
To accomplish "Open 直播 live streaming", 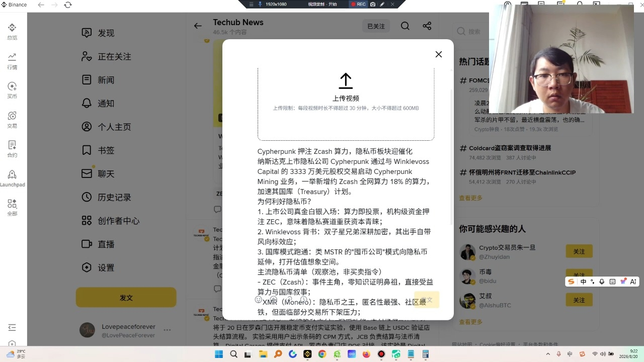I will [98, 244].
